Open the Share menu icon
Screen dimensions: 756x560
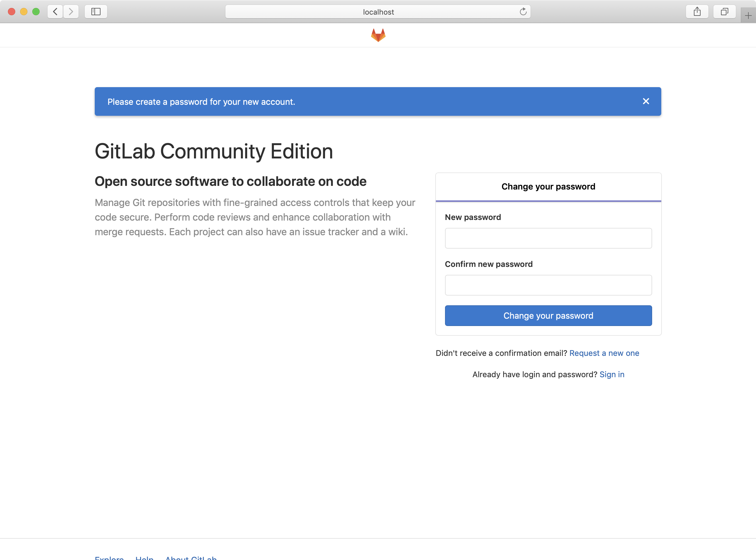coord(697,12)
